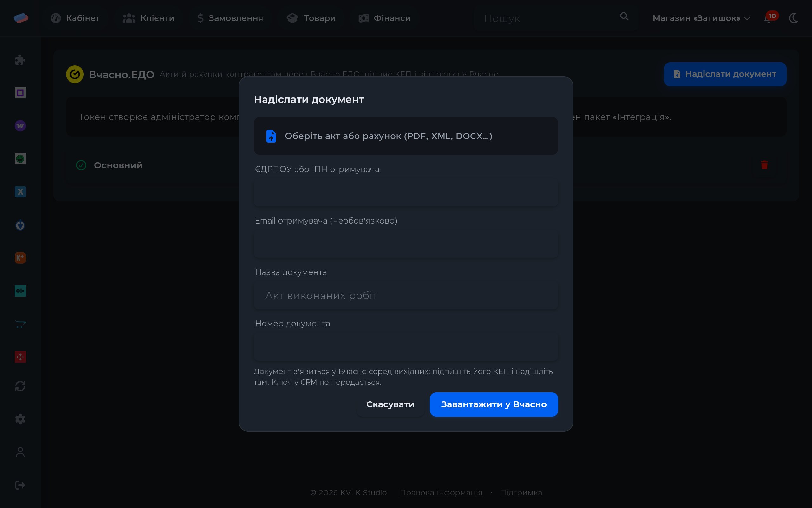Open the green round integration icon
This screenshot has height=508, width=812.
point(20,158)
